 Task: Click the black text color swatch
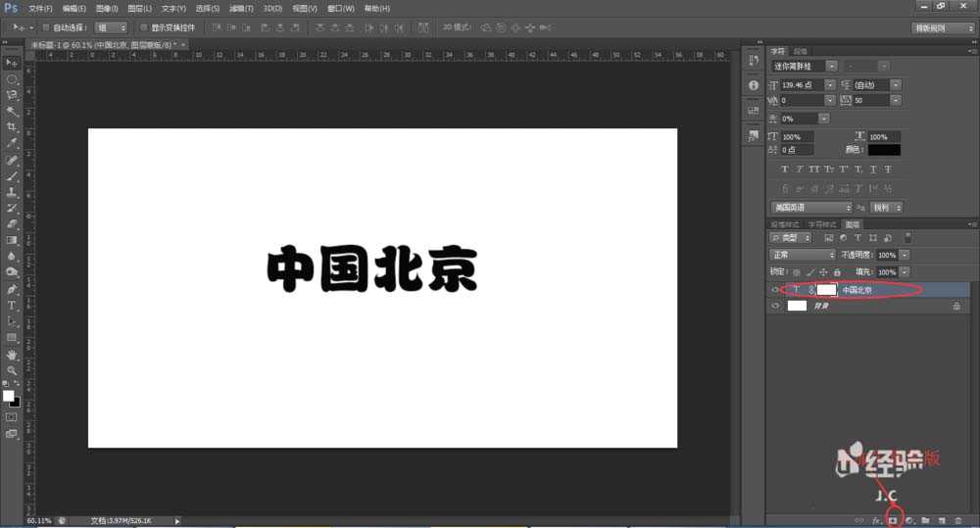pos(883,150)
